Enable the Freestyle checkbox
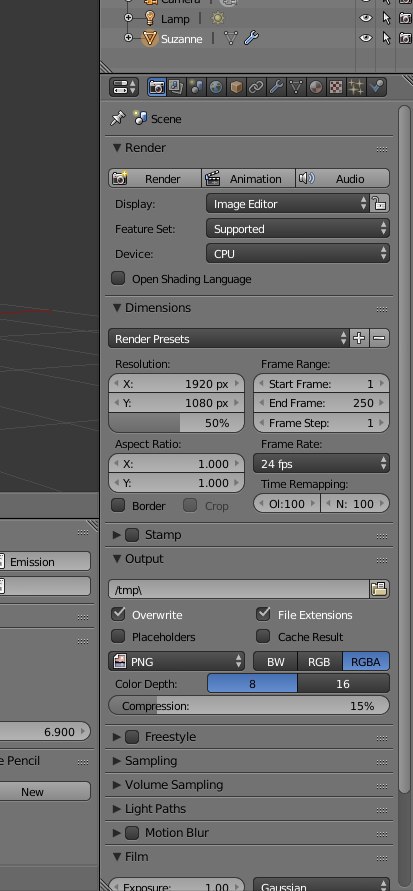Image resolution: width=413 pixels, height=891 pixels. click(132, 736)
